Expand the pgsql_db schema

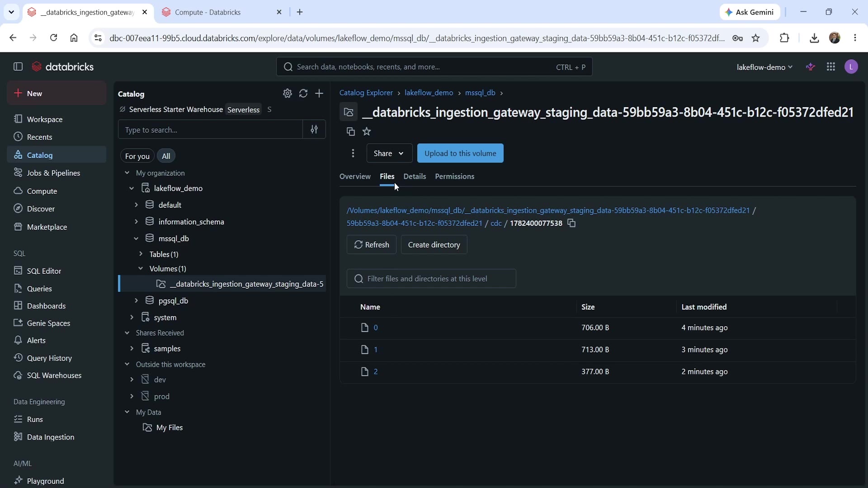pyautogui.click(x=136, y=300)
